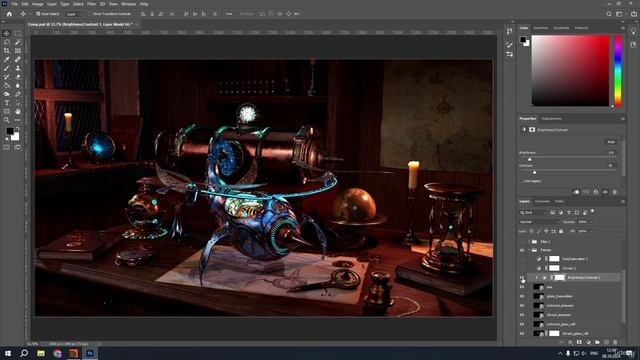This screenshot has width=640, height=360.
Task: Select the Horizontal Type tool
Action: point(7,103)
